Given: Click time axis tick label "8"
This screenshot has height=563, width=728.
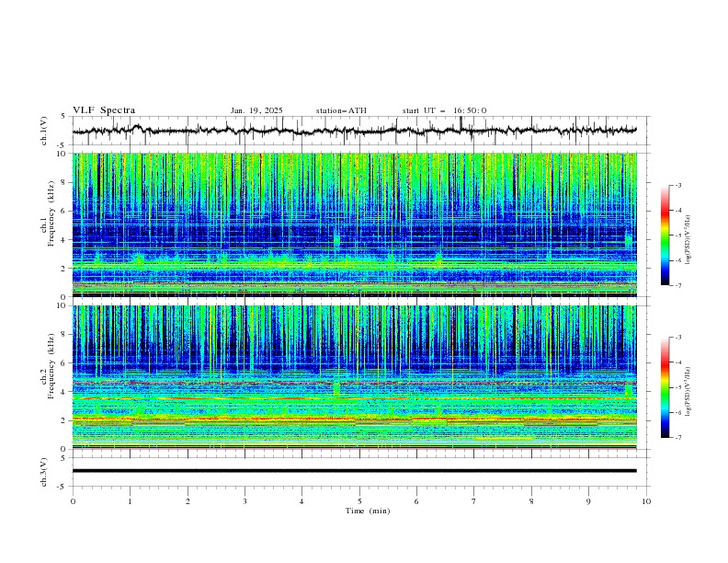Looking at the screenshot, I should pyautogui.click(x=531, y=501).
